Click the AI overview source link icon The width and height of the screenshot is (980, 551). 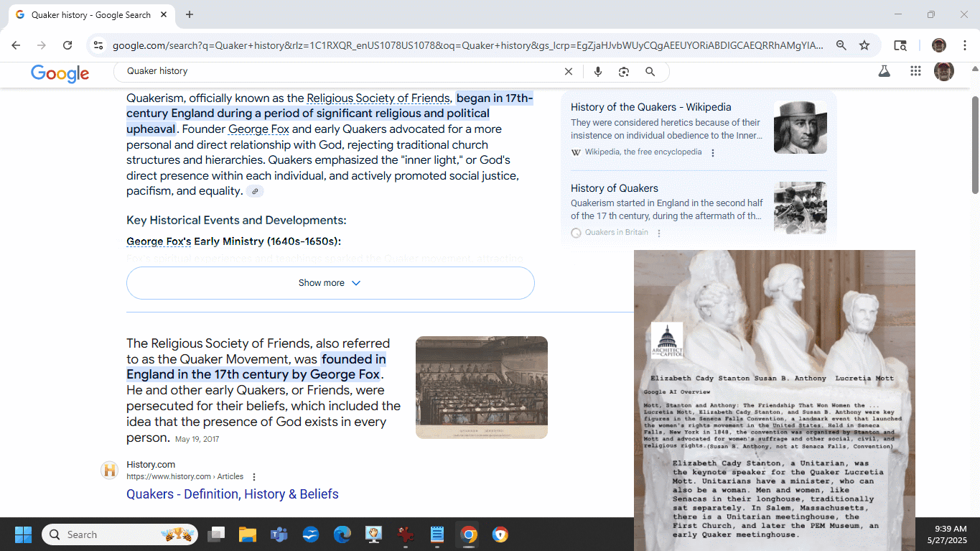click(255, 191)
